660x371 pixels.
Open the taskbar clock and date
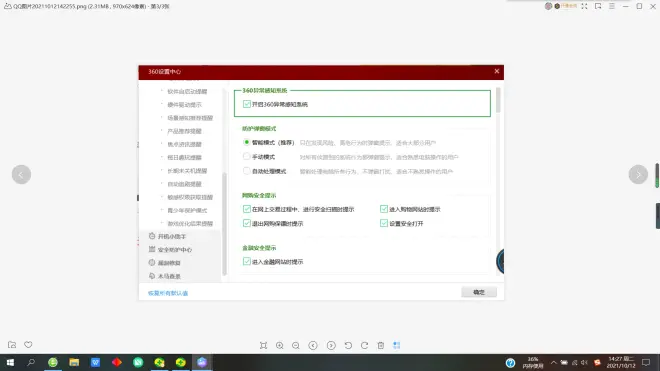point(621,363)
